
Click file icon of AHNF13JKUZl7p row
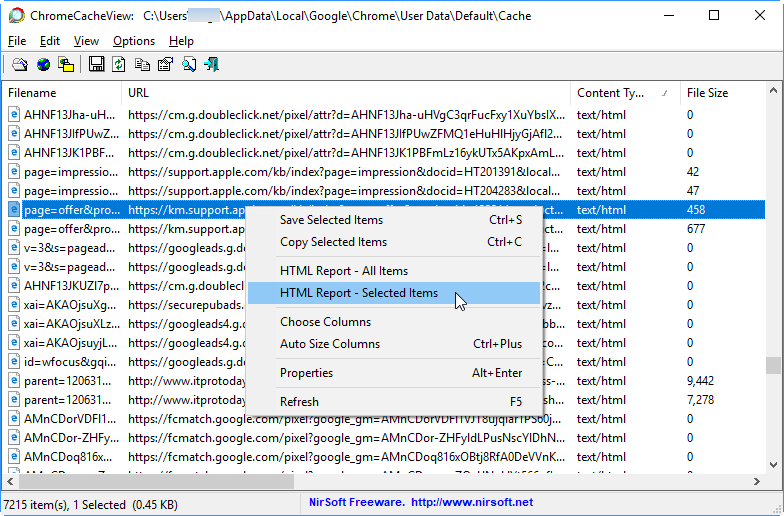click(14, 286)
